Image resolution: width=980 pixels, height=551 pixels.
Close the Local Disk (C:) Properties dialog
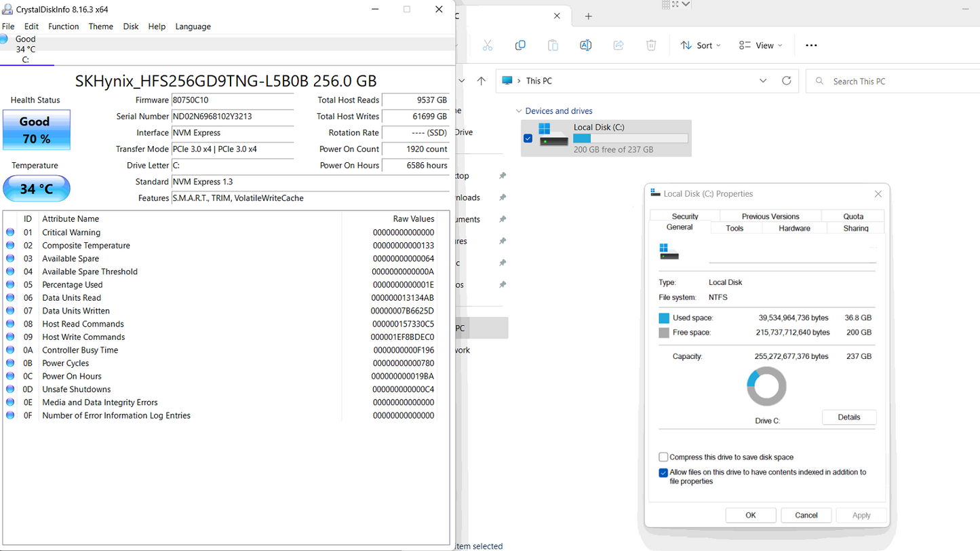click(x=878, y=194)
